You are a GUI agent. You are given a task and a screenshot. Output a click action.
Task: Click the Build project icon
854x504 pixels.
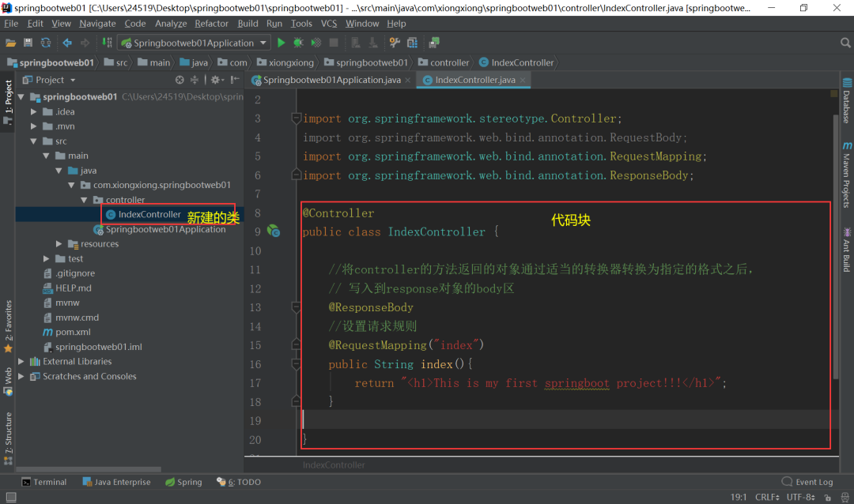pyautogui.click(x=108, y=43)
